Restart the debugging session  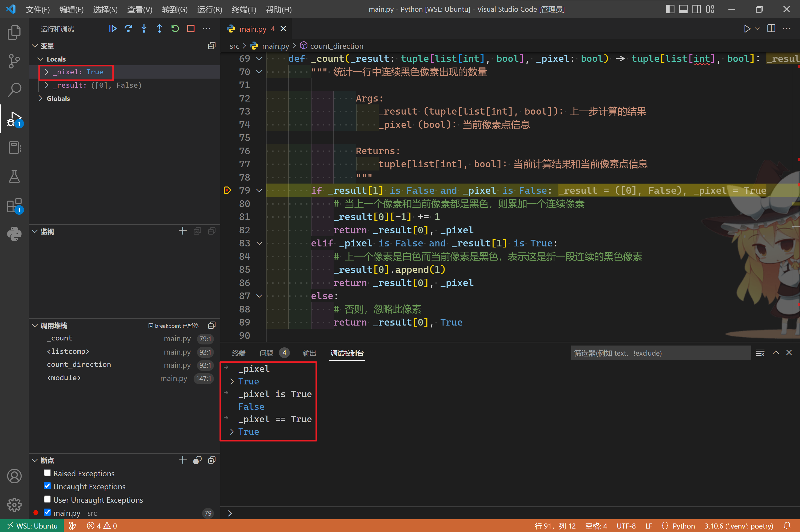click(175, 29)
